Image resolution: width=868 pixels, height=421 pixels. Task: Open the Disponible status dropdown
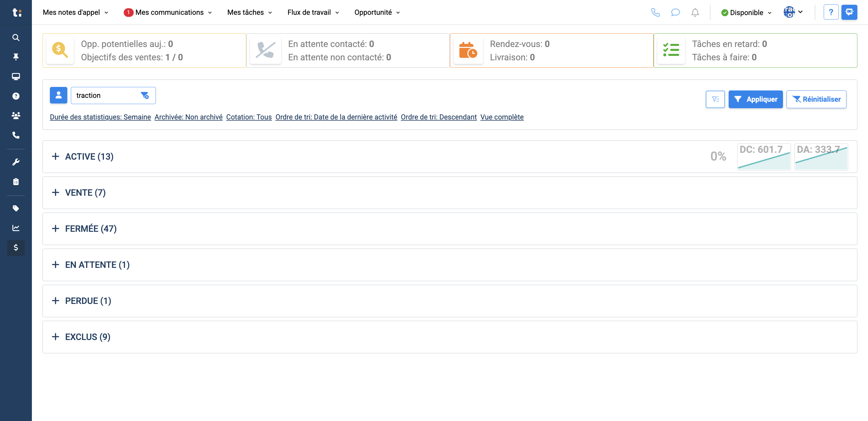[x=746, y=12]
